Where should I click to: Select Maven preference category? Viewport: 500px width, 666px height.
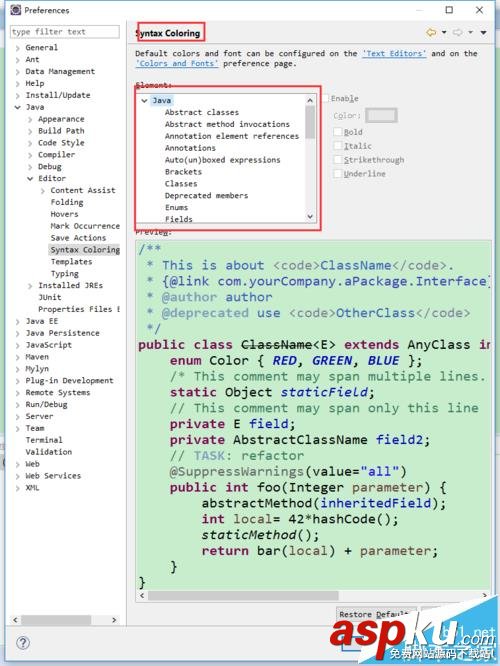pos(37,357)
